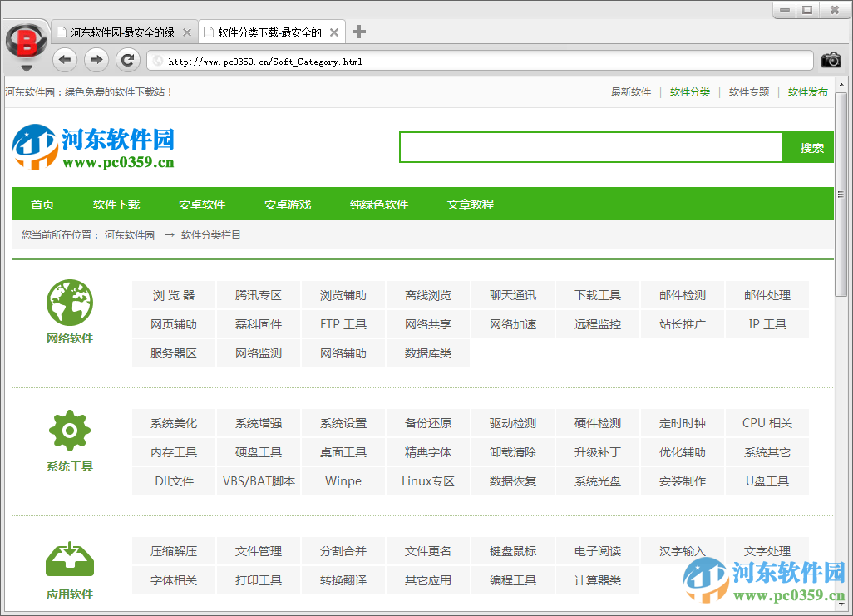Screen dimensions: 853x616
Task: Reload the page with the refresh icon
Action: click(127, 60)
